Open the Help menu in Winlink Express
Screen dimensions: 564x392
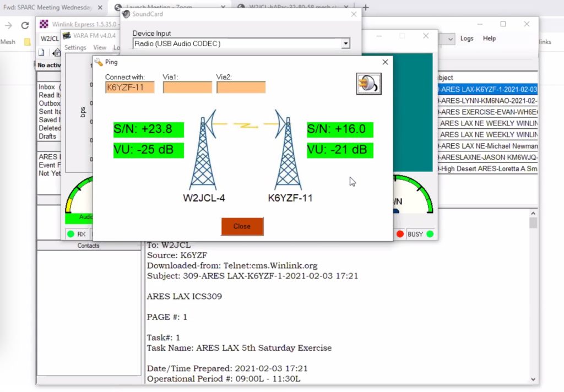[x=489, y=39]
